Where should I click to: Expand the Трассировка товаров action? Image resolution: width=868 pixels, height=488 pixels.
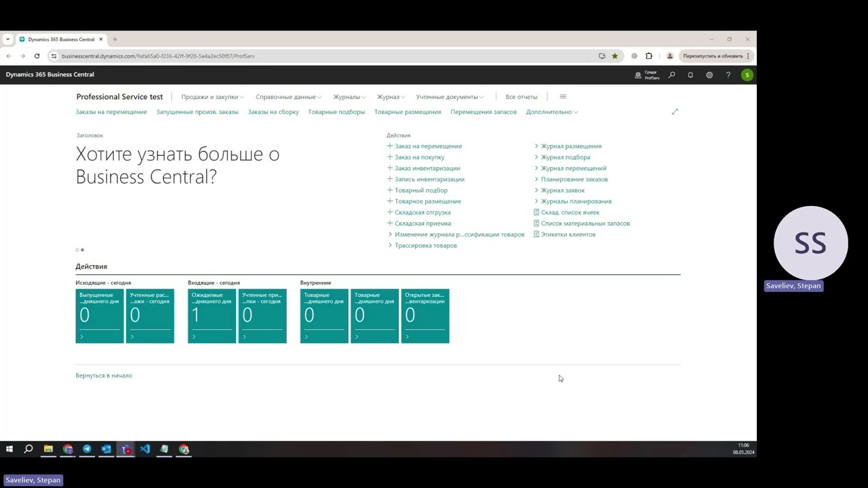point(422,245)
